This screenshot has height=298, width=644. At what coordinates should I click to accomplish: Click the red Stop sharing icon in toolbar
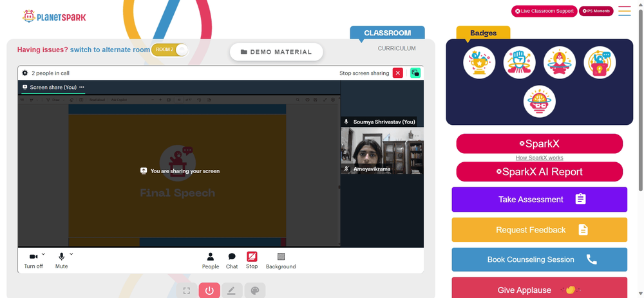(252, 257)
